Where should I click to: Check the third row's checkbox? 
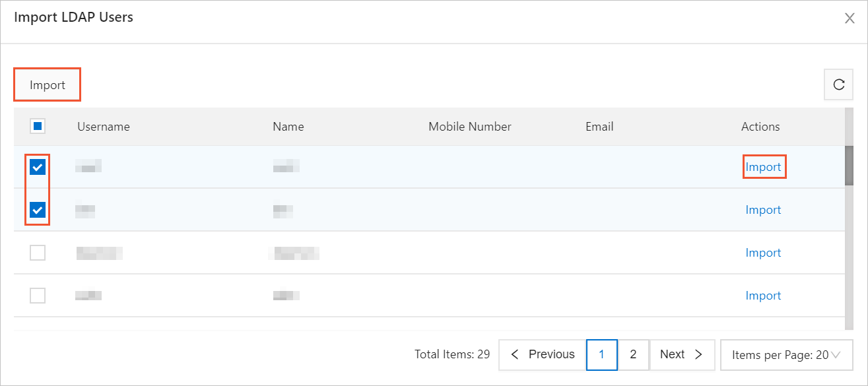(x=38, y=253)
